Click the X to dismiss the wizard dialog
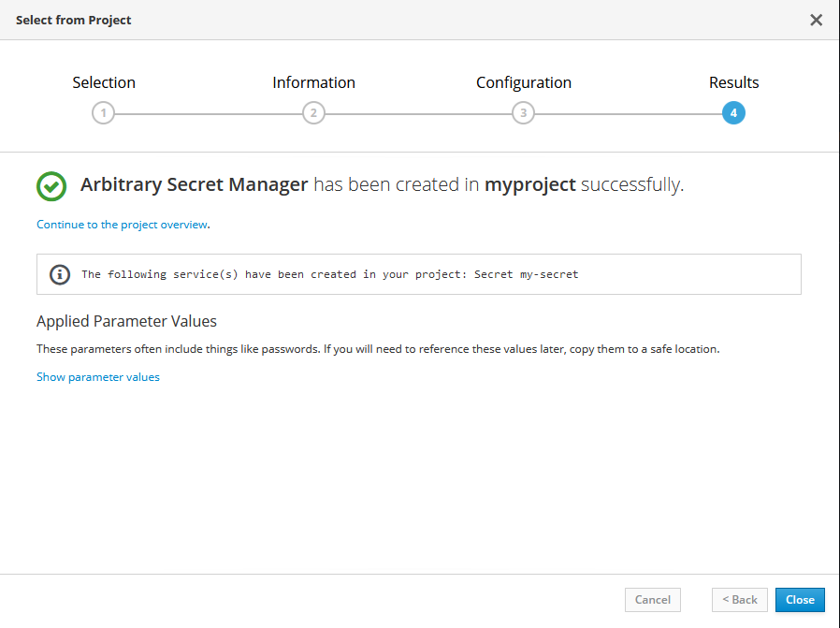The image size is (840, 628). pyautogui.click(x=816, y=20)
